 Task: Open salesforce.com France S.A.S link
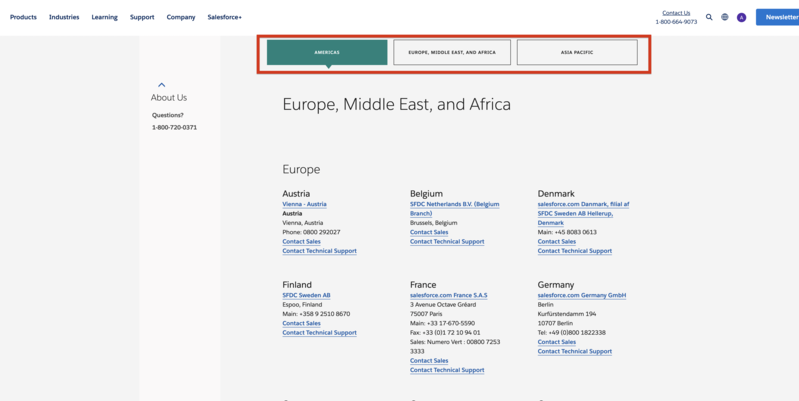448,296
